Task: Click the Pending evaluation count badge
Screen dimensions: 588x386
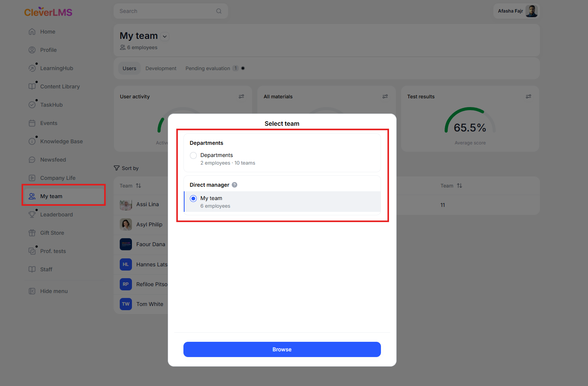Action: tap(236, 68)
